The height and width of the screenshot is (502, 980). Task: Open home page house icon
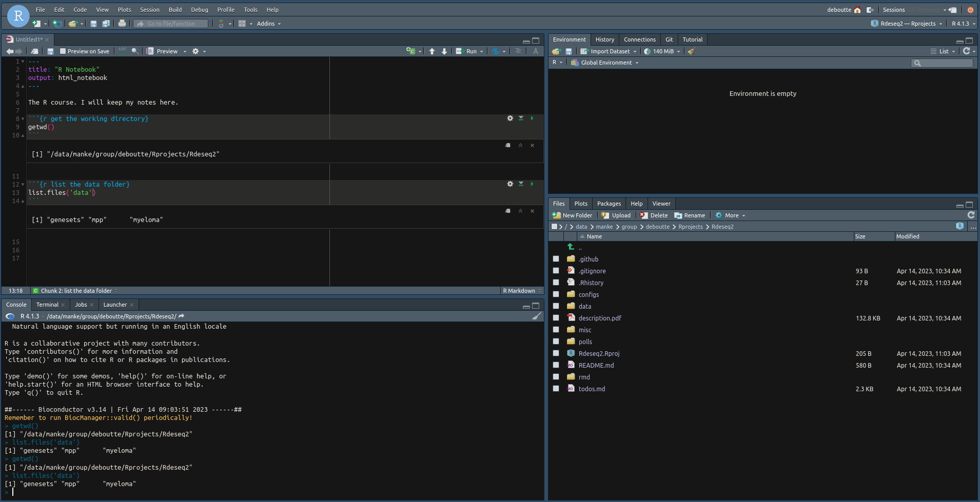click(857, 10)
